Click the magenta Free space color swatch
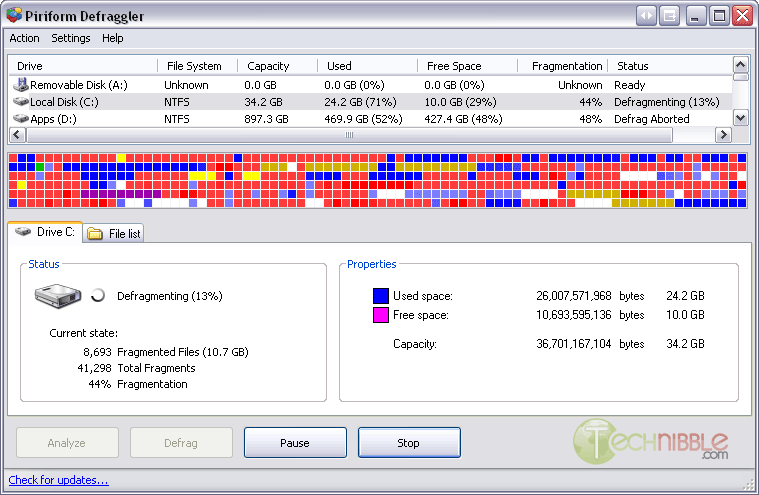This screenshot has height=495, width=759. pyautogui.click(x=381, y=315)
